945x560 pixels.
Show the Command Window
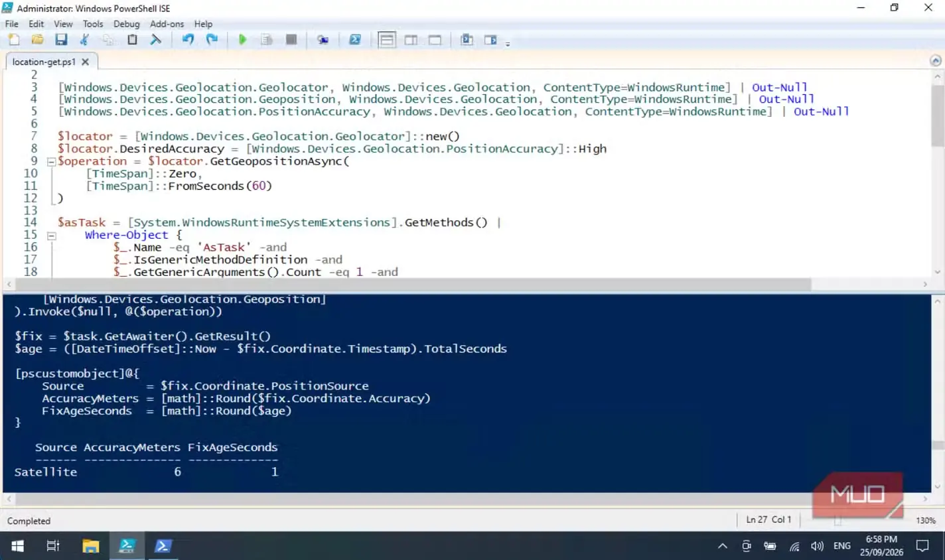click(x=467, y=40)
